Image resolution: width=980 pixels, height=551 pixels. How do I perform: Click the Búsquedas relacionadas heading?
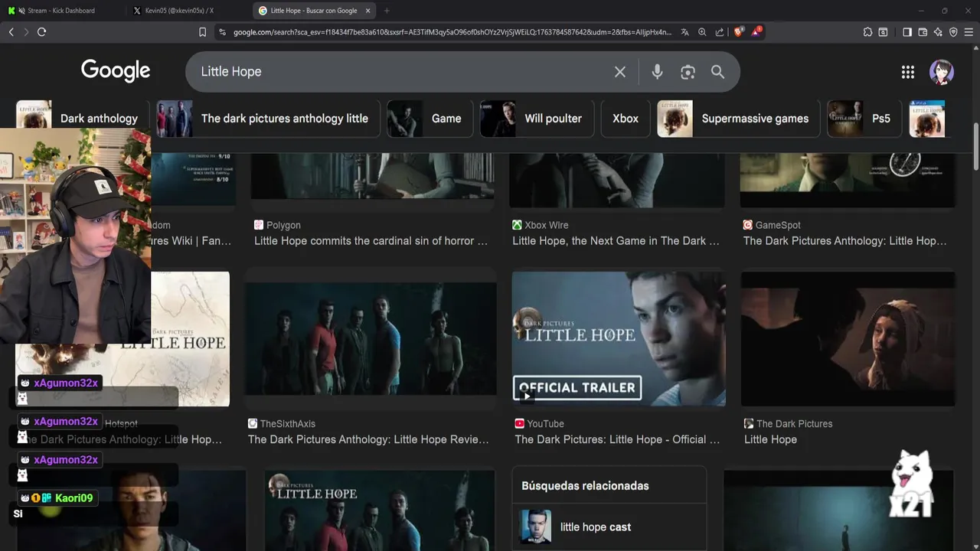pos(585,486)
